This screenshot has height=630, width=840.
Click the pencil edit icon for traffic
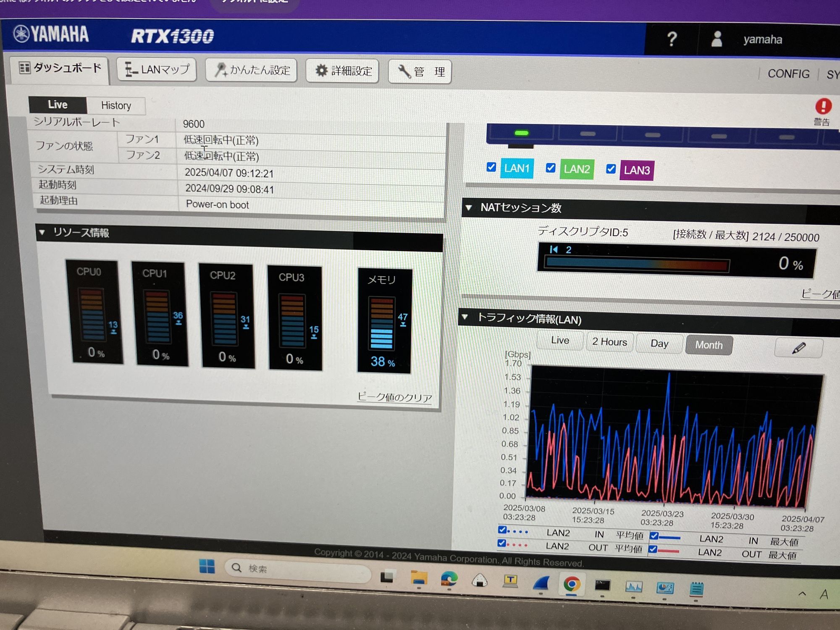tap(798, 348)
